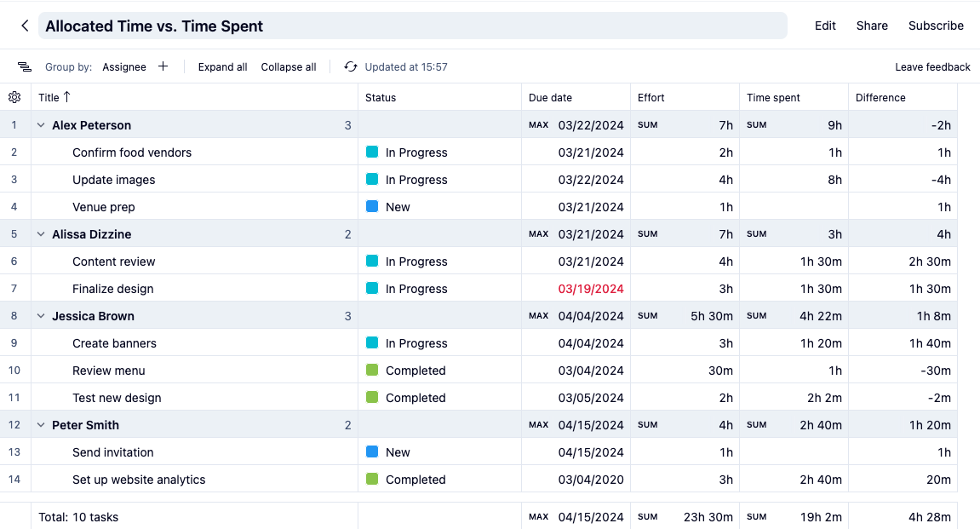The height and width of the screenshot is (529, 980).
Task: Click Create banners time spent 1h 20m
Action: pyautogui.click(x=821, y=343)
